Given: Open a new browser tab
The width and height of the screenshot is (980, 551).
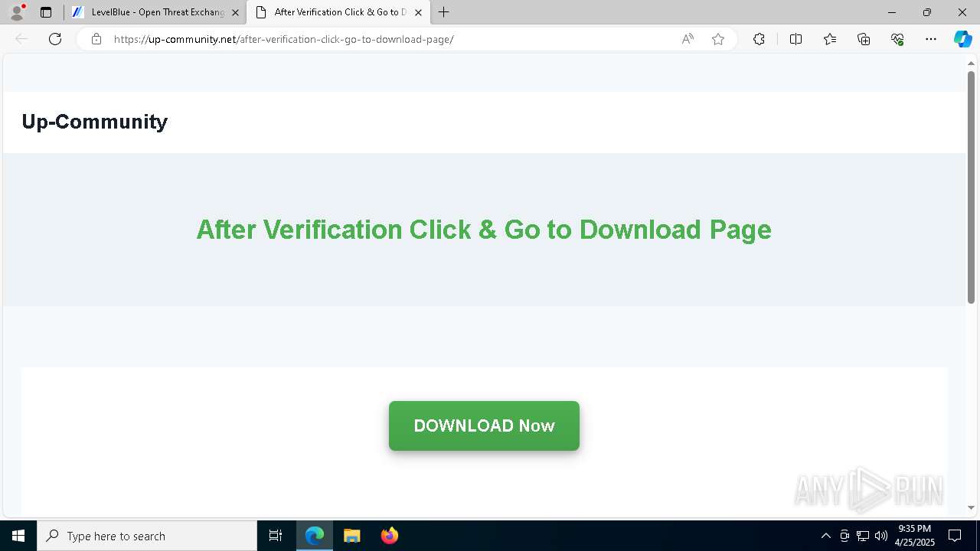Looking at the screenshot, I should point(444,12).
